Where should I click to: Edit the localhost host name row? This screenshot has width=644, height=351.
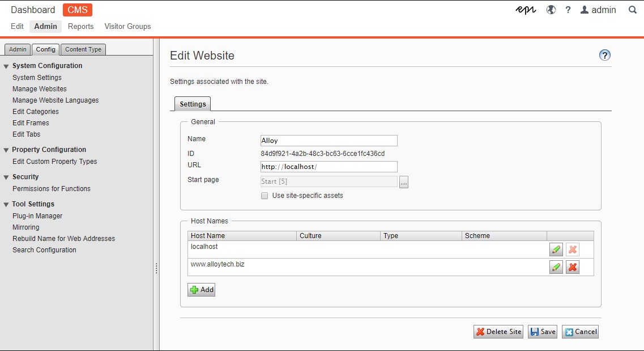click(x=556, y=249)
